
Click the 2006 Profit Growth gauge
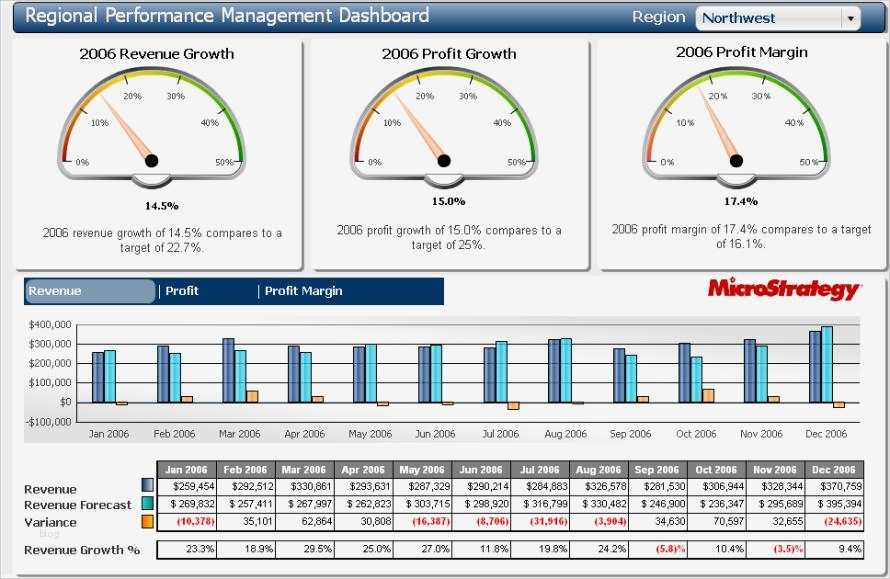click(x=444, y=127)
